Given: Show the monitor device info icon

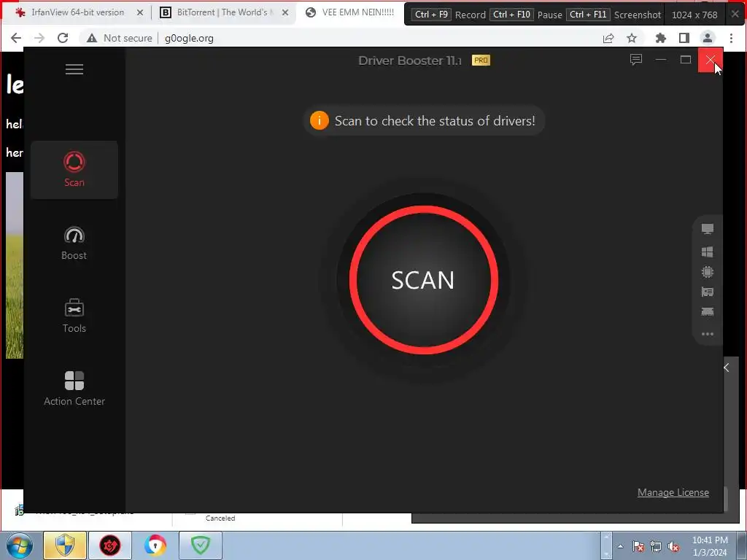Looking at the screenshot, I should (x=708, y=229).
